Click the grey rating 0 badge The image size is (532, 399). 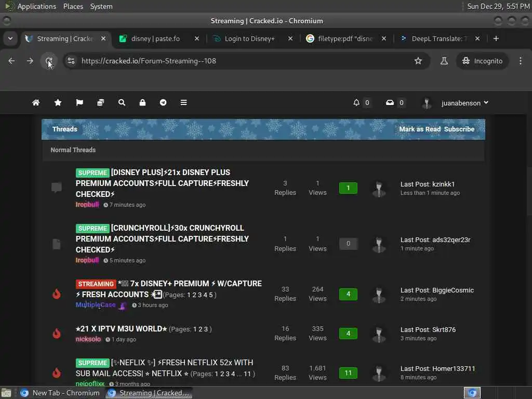tap(348, 244)
